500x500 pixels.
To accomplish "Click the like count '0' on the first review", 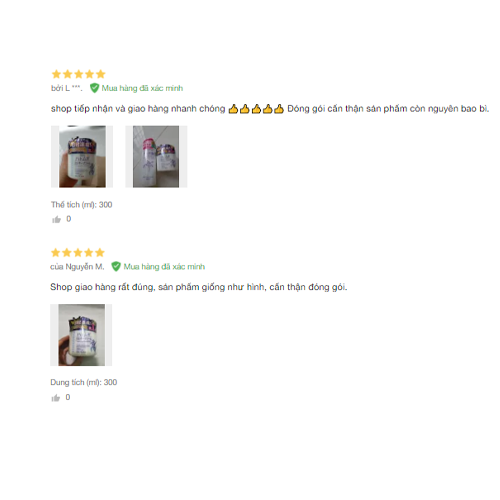I will 69,219.
